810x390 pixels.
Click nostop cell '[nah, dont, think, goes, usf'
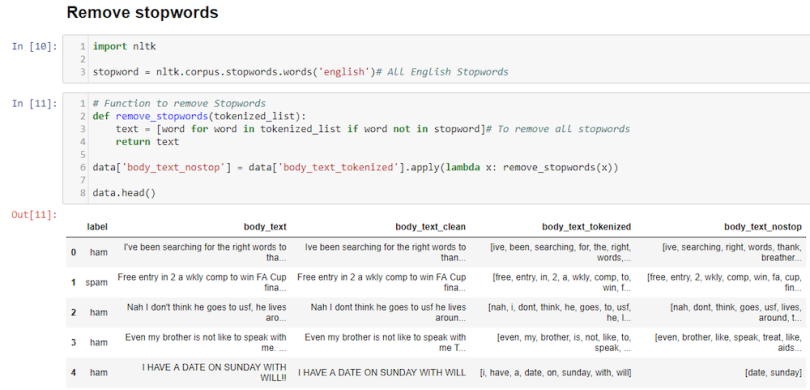point(736,312)
